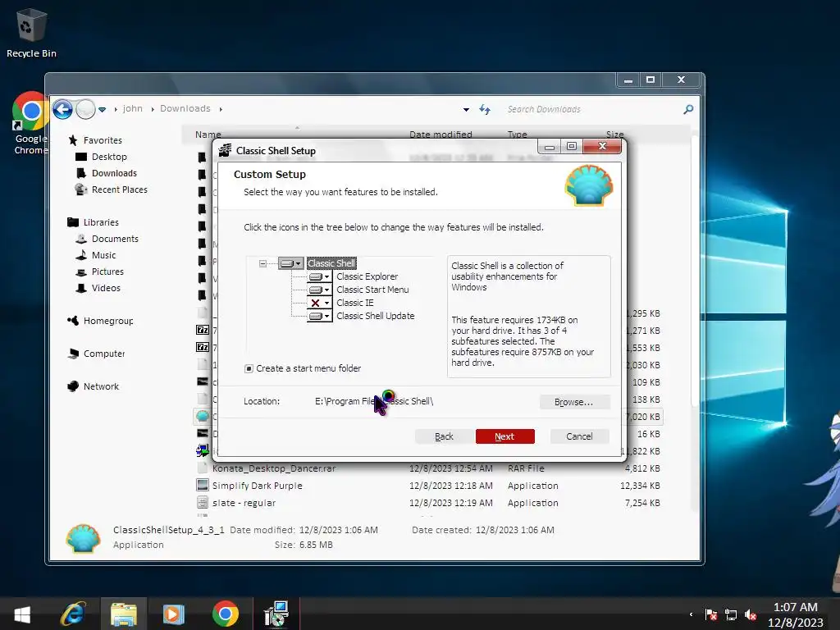The height and width of the screenshot is (630, 840).
Task: Click the Action Center flag tray icon
Action: tap(711, 614)
